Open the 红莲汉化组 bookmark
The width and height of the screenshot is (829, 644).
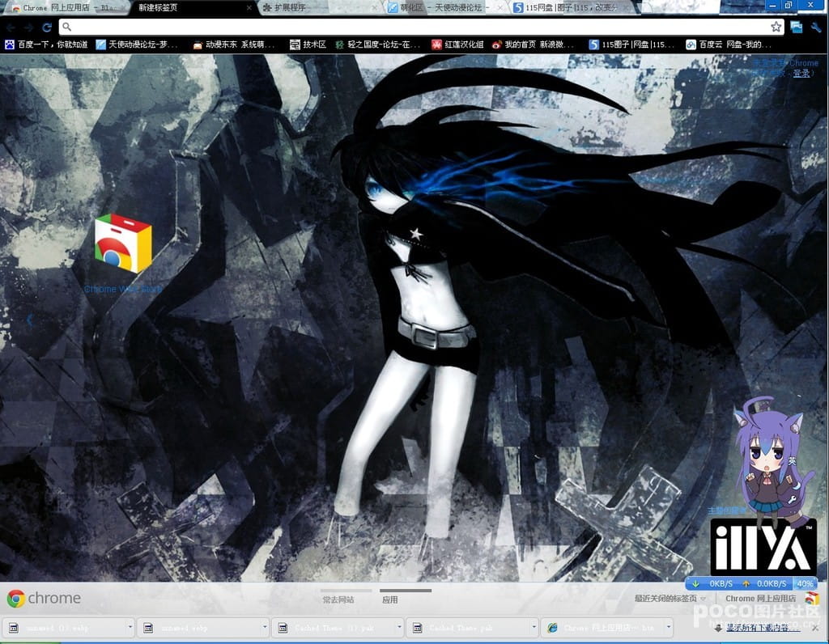tap(457, 45)
